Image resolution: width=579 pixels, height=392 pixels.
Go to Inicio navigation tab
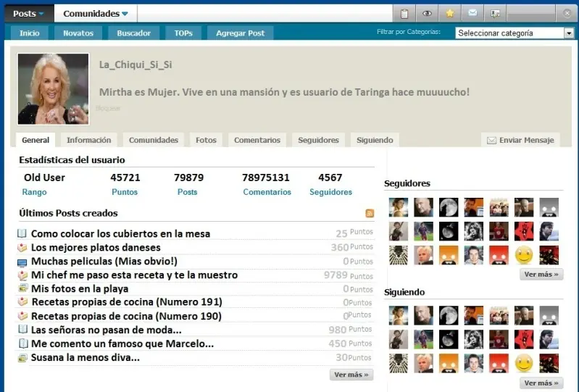30,33
